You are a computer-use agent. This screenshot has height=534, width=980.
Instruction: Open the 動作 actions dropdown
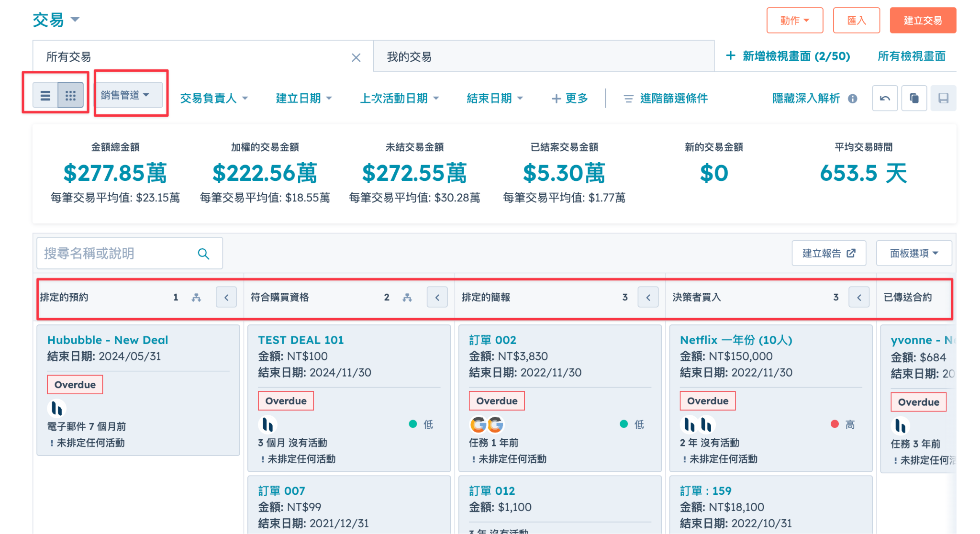pos(794,21)
